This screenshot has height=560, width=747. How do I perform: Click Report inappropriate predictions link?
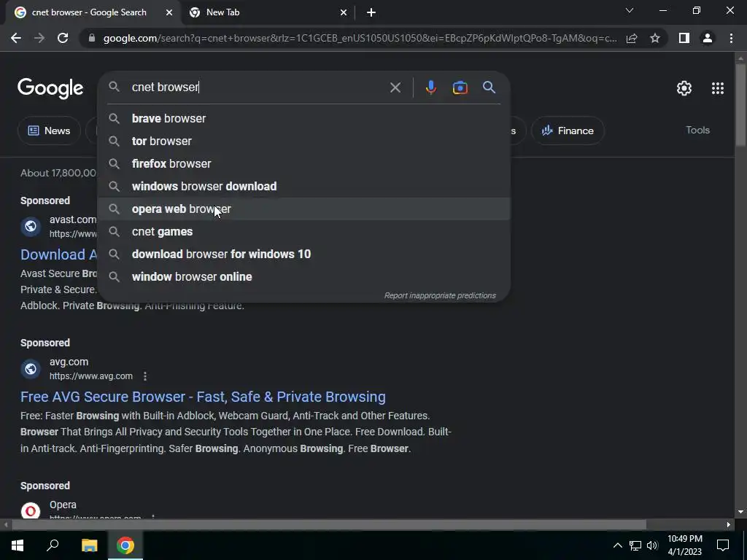(440, 296)
